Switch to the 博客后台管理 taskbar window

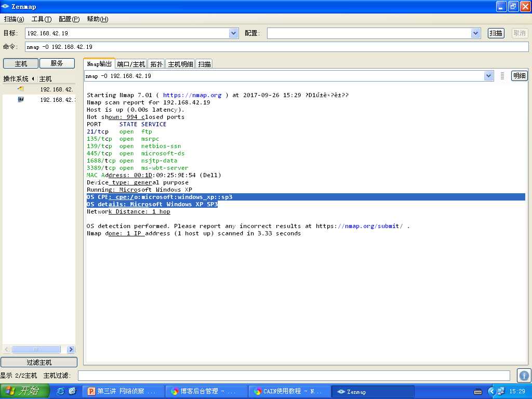[206, 391]
